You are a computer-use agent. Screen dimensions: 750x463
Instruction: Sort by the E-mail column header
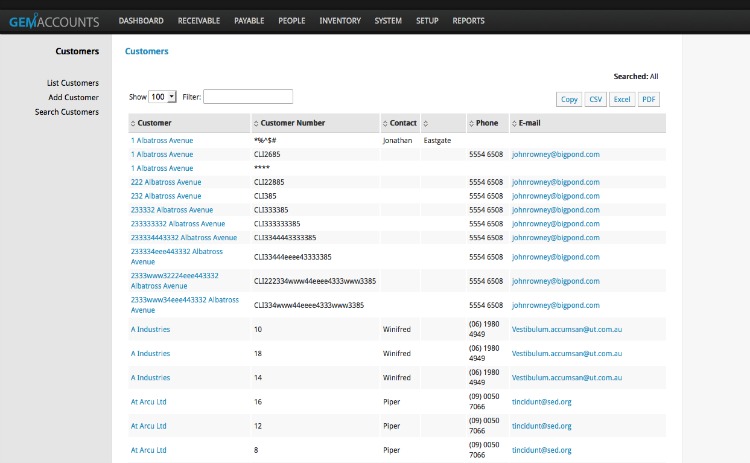pyautogui.click(x=529, y=123)
